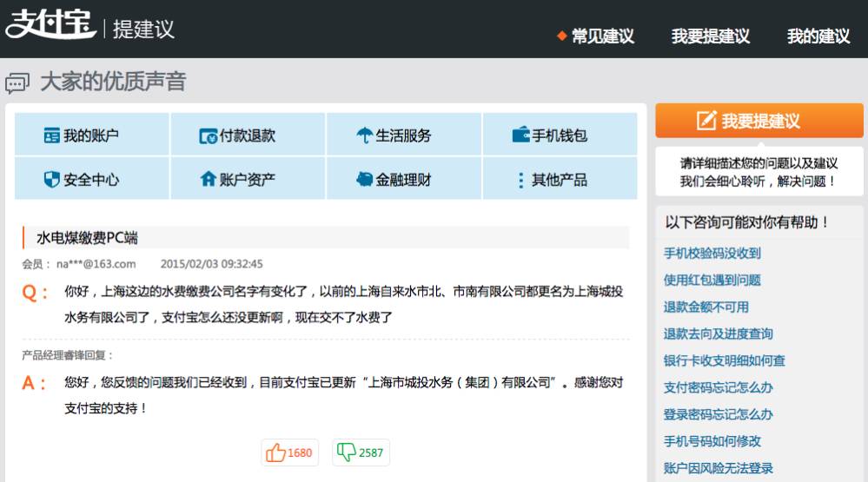Open 登录密码忘记怎么办 help link
Image resolution: width=868 pixels, height=482 pixels.
(x=718, y=414)
